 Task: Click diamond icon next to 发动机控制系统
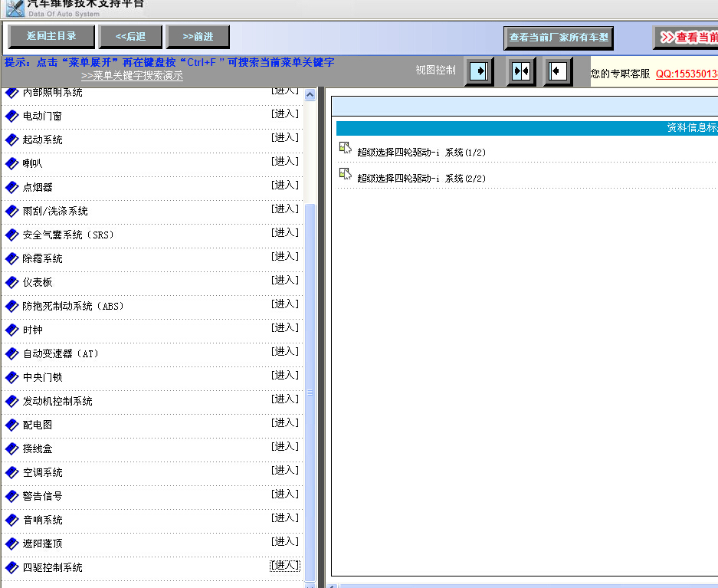pyautogui.click(x=11, y=402)
